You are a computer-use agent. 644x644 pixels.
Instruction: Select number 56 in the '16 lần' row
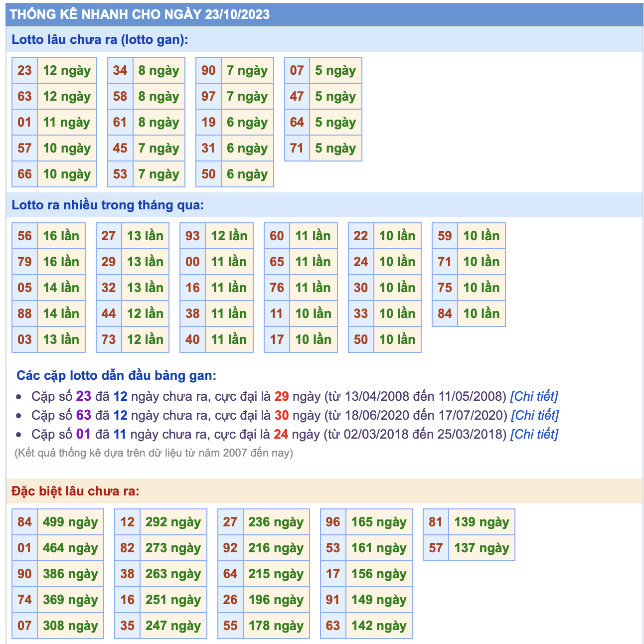[x=24, y=236]
